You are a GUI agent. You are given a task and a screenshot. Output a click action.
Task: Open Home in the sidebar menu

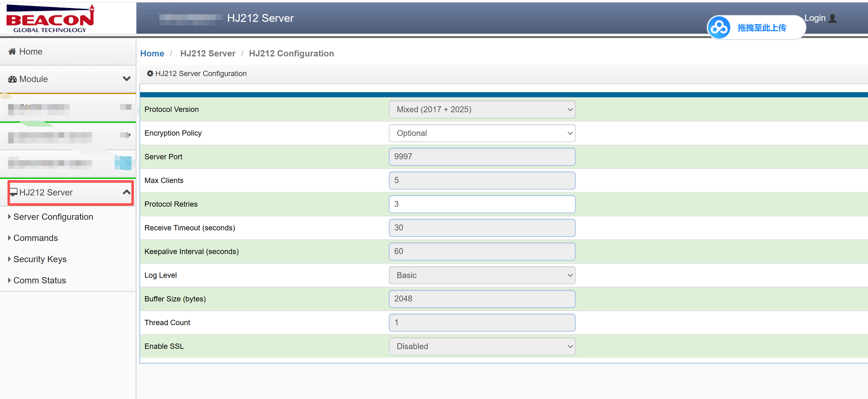click(68, 51)
